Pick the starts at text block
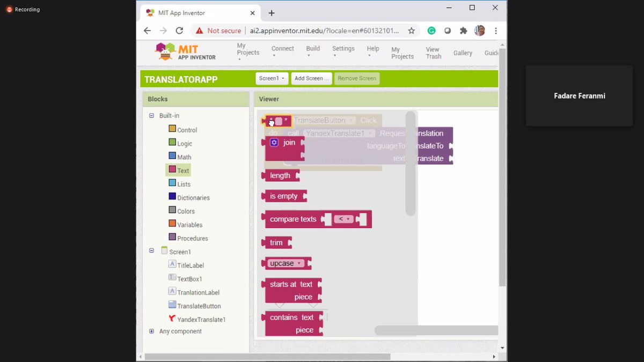This screenshot has height=362, width=644. (291, 290)
